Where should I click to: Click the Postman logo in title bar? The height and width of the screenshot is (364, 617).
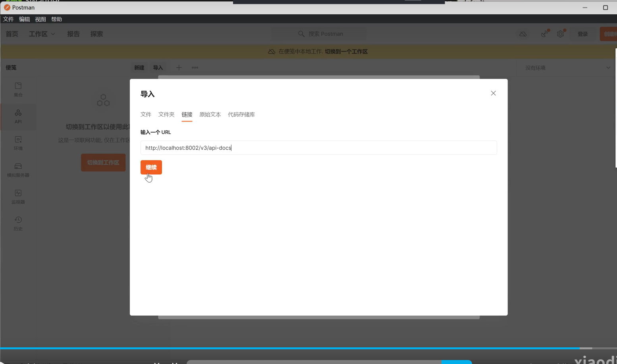click(7, 8)
